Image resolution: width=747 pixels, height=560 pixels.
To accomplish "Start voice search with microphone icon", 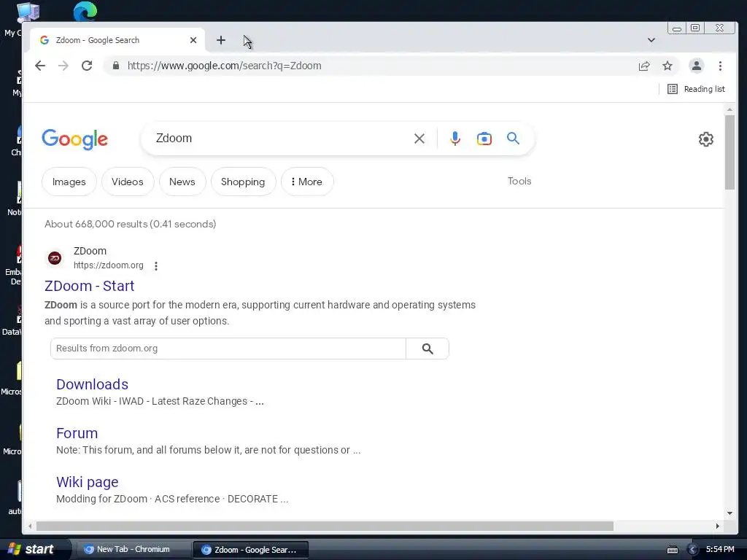I will point(455,139).
